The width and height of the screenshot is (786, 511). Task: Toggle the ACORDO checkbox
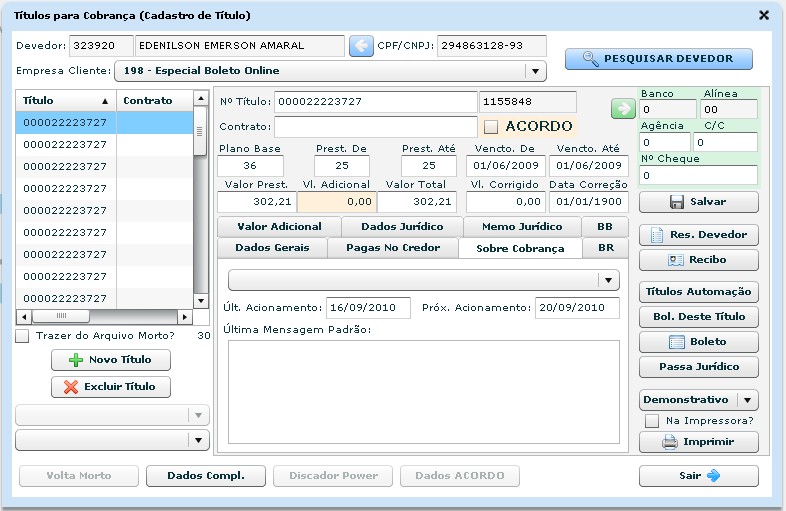pyautogui.click(x=491, y=127)
